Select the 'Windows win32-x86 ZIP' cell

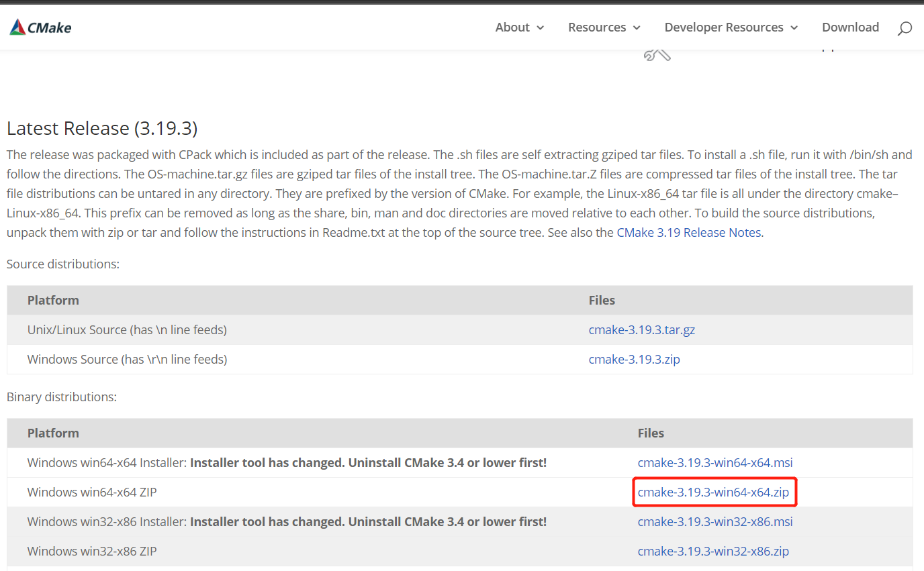[92, 552]
